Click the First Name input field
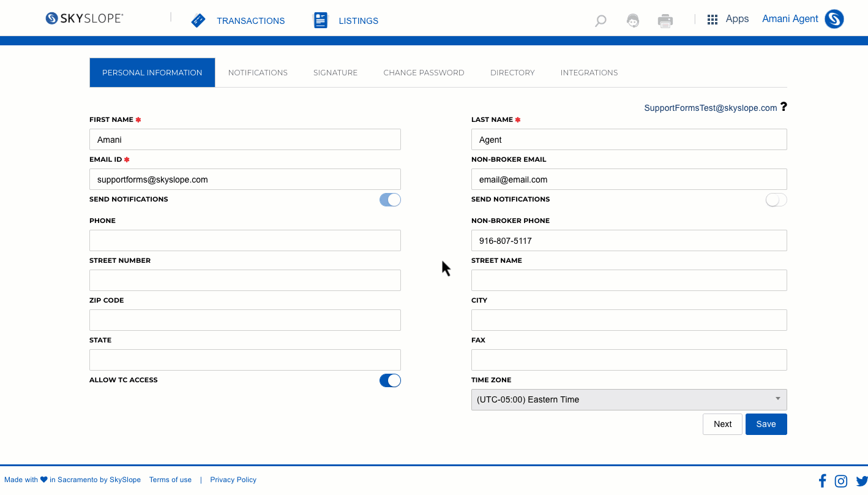Viewport: 868px width, 495px height. click(x=245, y=139)
